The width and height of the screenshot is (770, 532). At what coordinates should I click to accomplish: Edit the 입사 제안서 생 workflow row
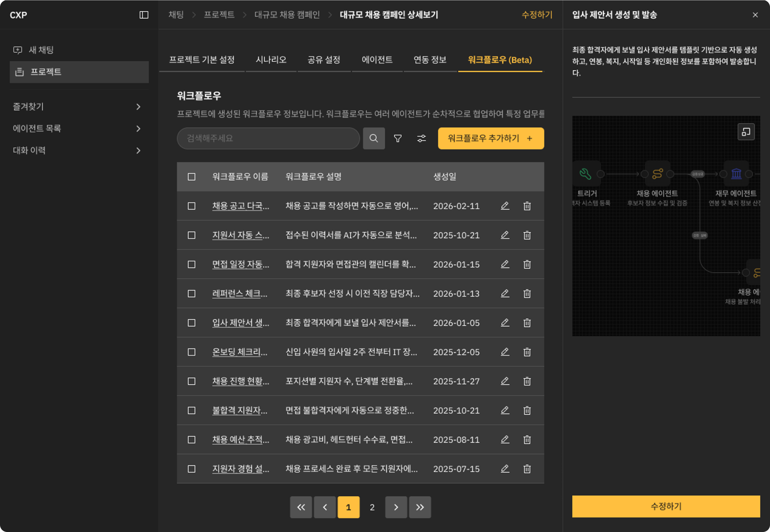pos(505,323)
